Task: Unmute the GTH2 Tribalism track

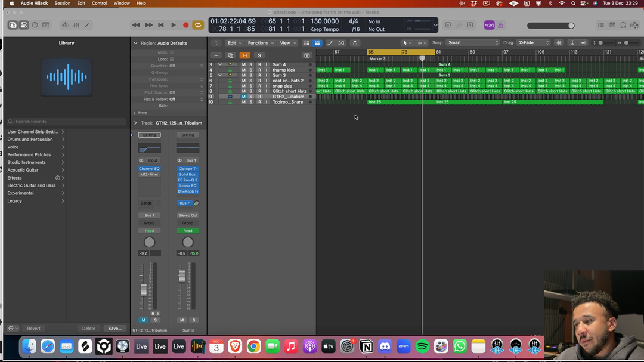Action: pos(243,97)
